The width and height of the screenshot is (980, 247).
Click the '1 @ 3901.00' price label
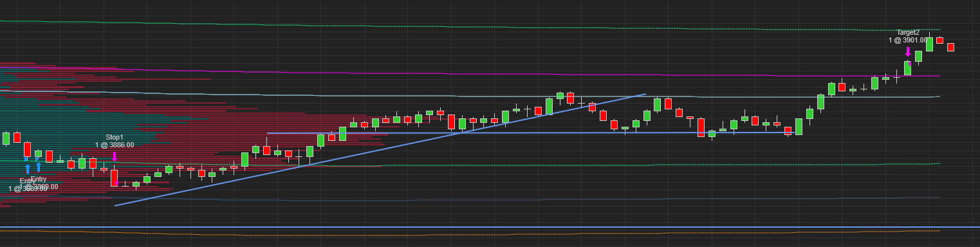tap(908, 40)
